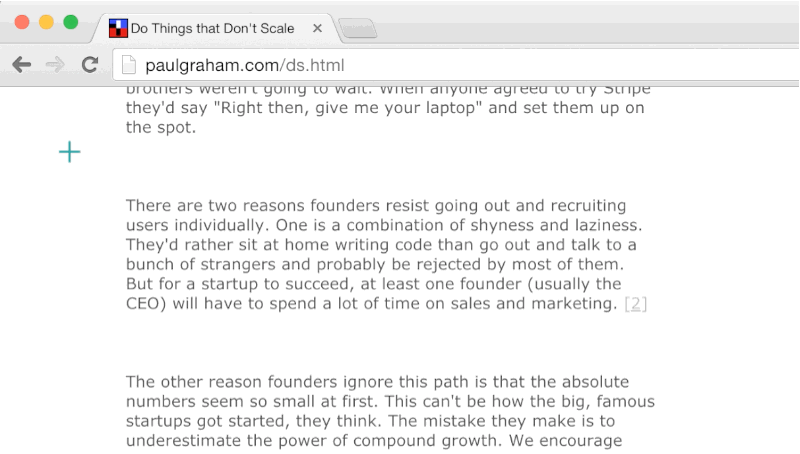Reload the paulgraham.com page
Screen dimensions: 800x454
click(x=90, y=64)
